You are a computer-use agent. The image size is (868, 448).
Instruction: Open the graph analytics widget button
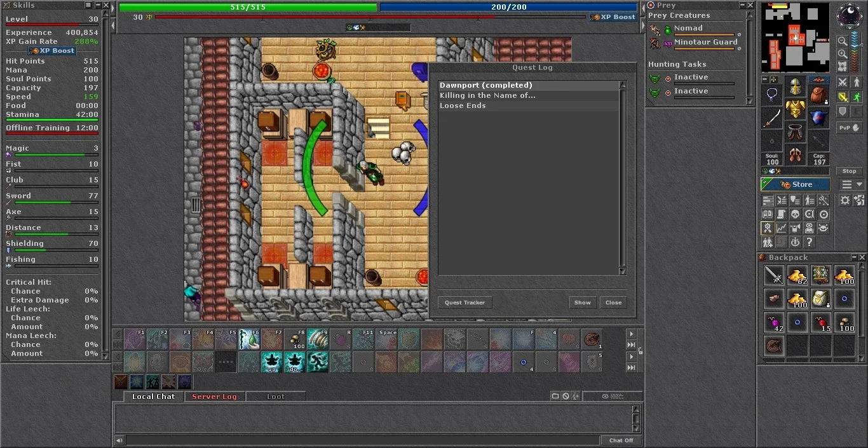(782, 227)
